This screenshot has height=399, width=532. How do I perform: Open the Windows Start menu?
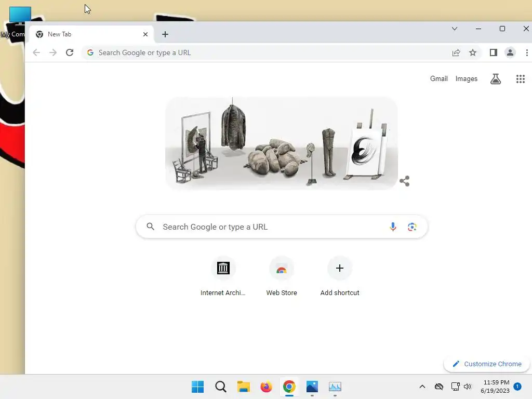click(197, 387)
